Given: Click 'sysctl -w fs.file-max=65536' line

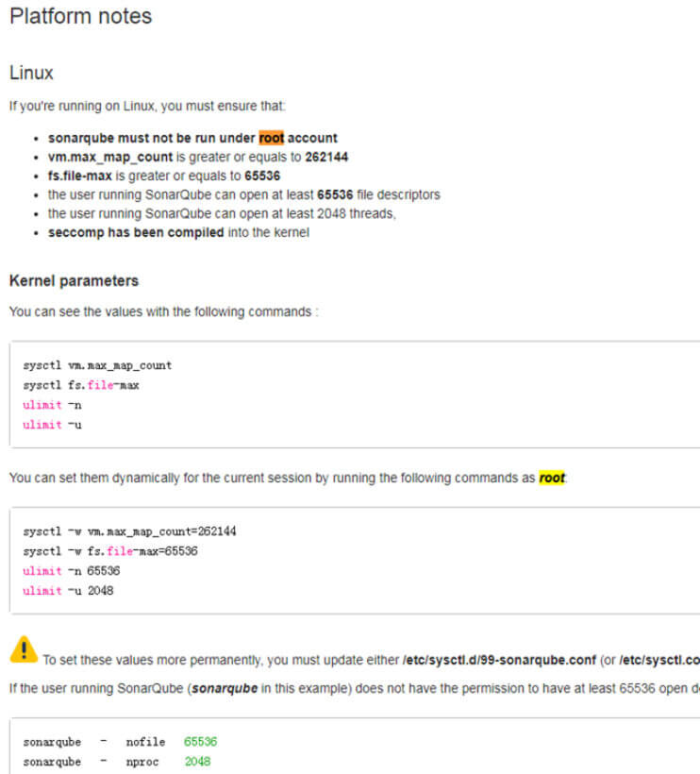Looking at the screenshot, I should 110,551.
